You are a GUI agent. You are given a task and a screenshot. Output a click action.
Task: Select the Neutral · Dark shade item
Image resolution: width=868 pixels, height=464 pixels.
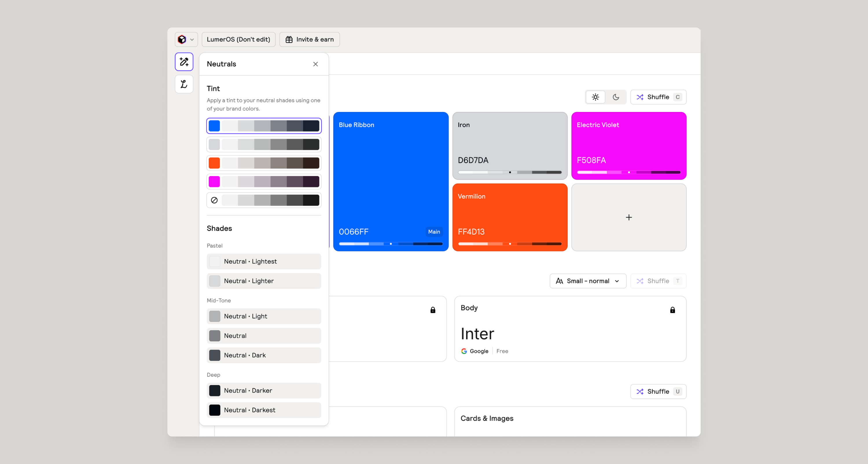click(264, 355)
